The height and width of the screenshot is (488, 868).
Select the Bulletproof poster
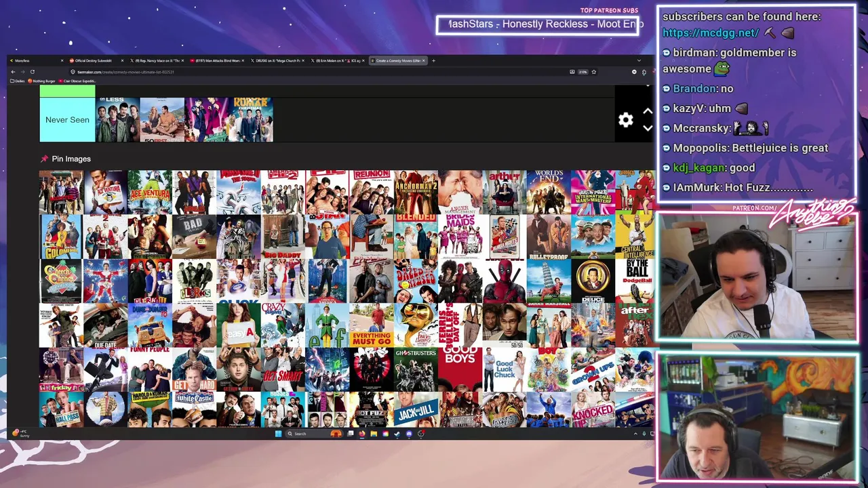coord(549,236)
